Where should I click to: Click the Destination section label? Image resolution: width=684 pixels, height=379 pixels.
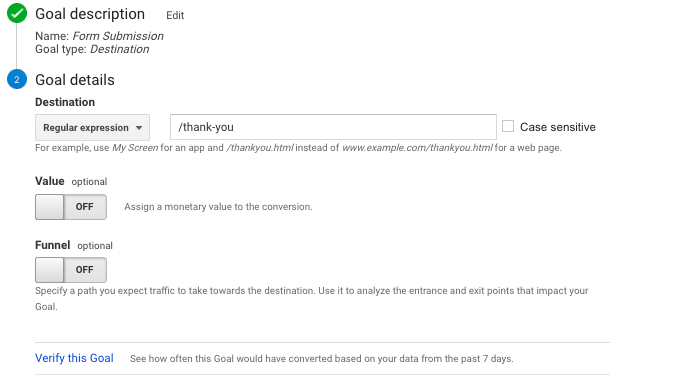point(65,102)
